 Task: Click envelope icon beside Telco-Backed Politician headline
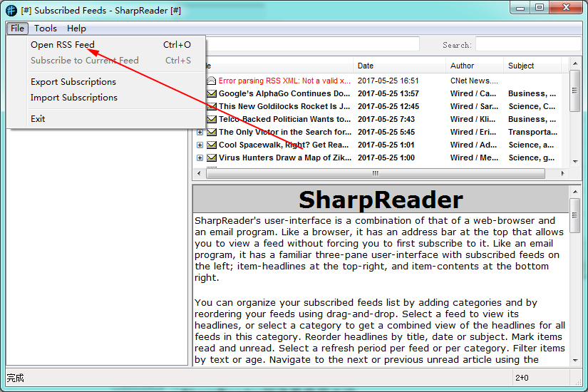(212, 119)
